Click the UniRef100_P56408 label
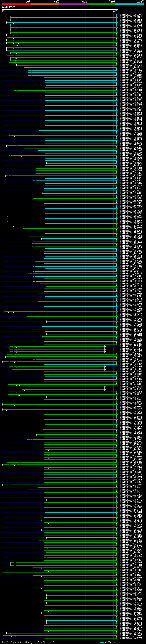 coord(131,321)
